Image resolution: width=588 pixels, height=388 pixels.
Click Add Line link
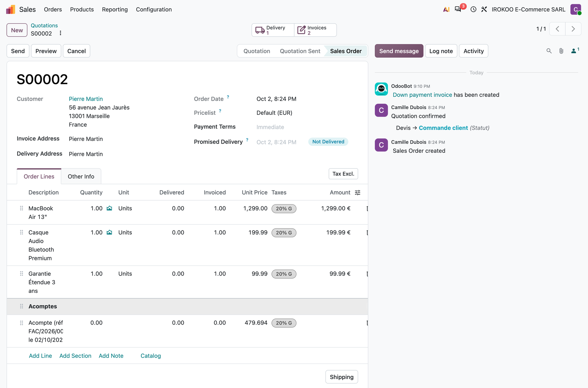point(40,356)
